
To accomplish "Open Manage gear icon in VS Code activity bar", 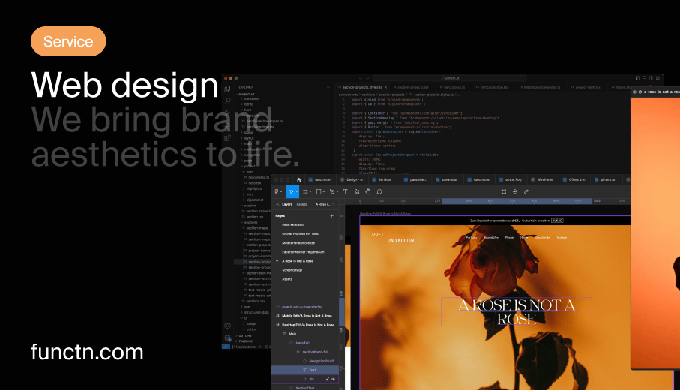I will point(228,338).
